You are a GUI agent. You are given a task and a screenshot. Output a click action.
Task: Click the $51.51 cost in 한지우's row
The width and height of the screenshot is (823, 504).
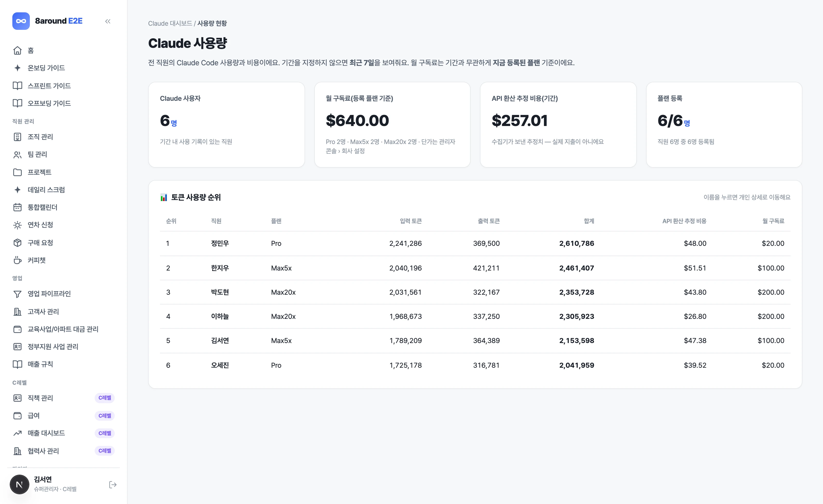pyautogui.click(x=695, y=268)
